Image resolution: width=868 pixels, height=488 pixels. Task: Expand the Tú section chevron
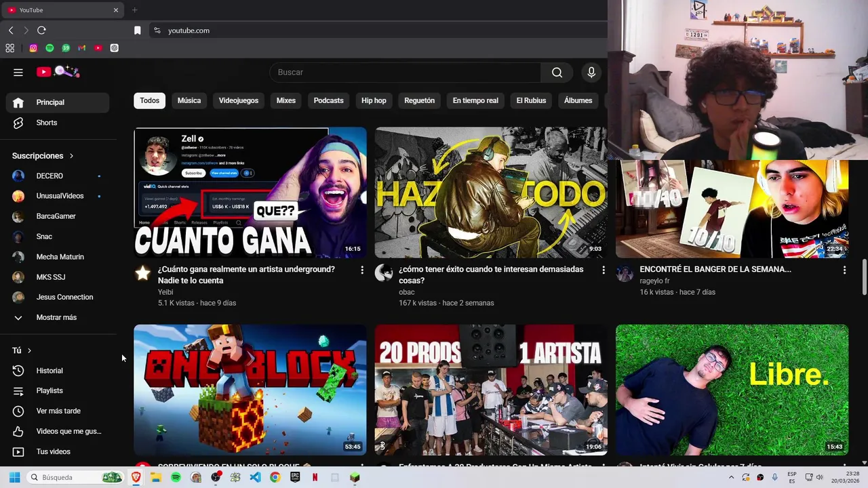tap(29, 350)
